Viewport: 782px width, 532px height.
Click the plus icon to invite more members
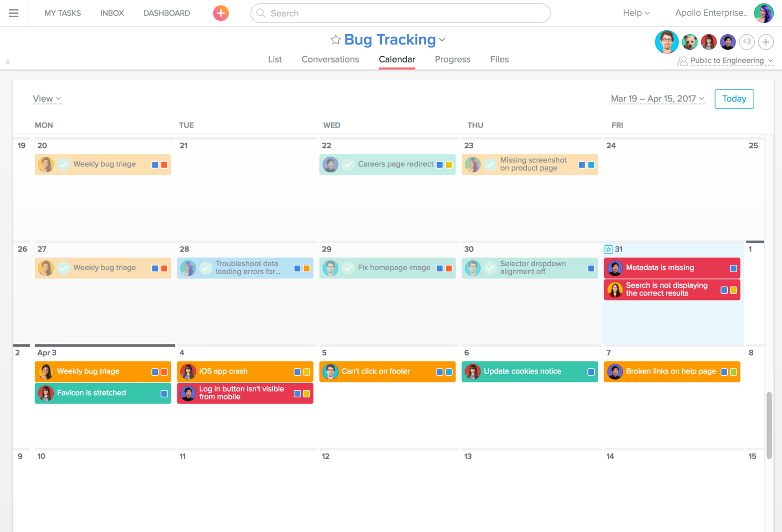765,42
